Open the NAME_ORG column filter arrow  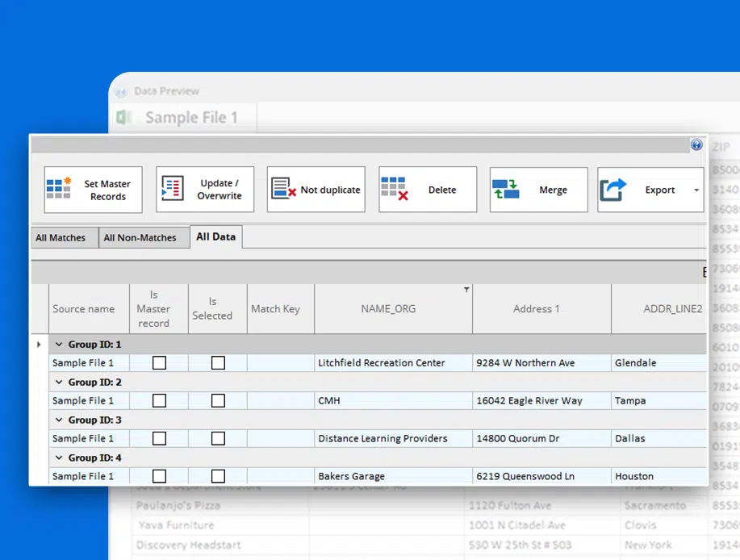click(x=466, y=290)
